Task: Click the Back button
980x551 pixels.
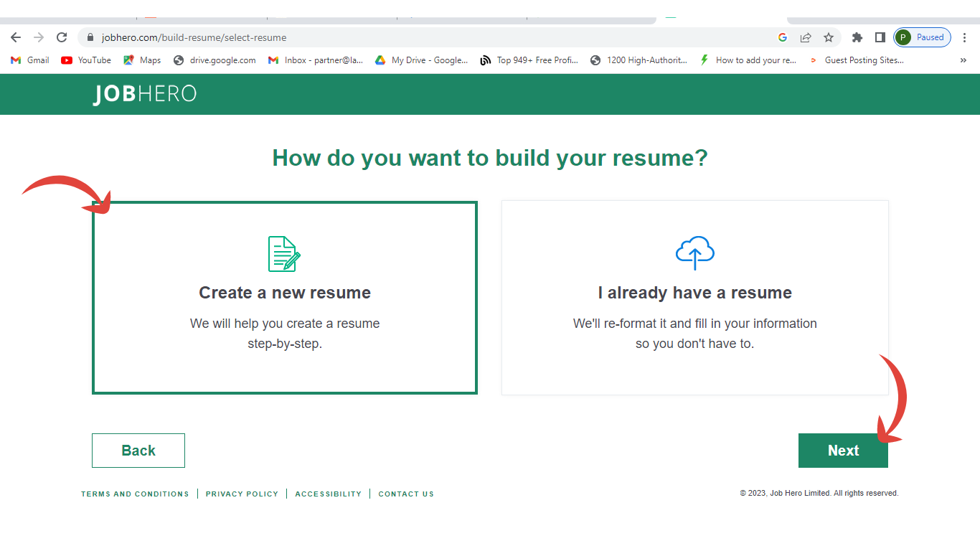Action: [x=138, y=451]
